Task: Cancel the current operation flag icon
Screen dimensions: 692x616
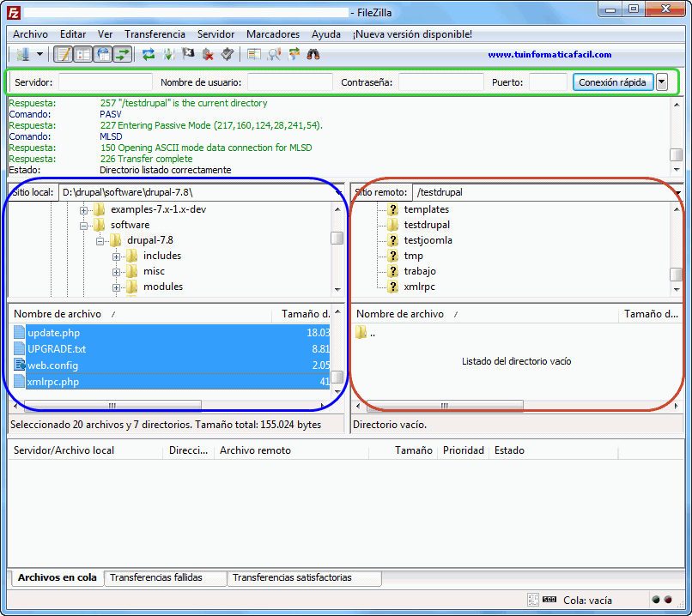Action: 188,54
